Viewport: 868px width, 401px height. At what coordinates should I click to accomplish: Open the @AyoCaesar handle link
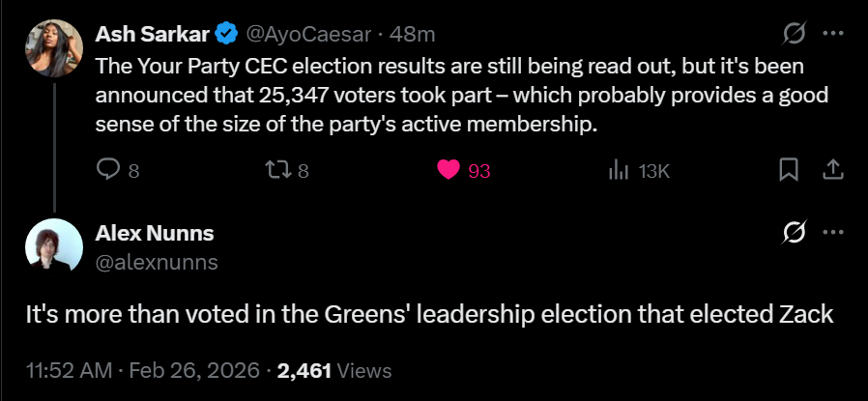tap(309, 35)
